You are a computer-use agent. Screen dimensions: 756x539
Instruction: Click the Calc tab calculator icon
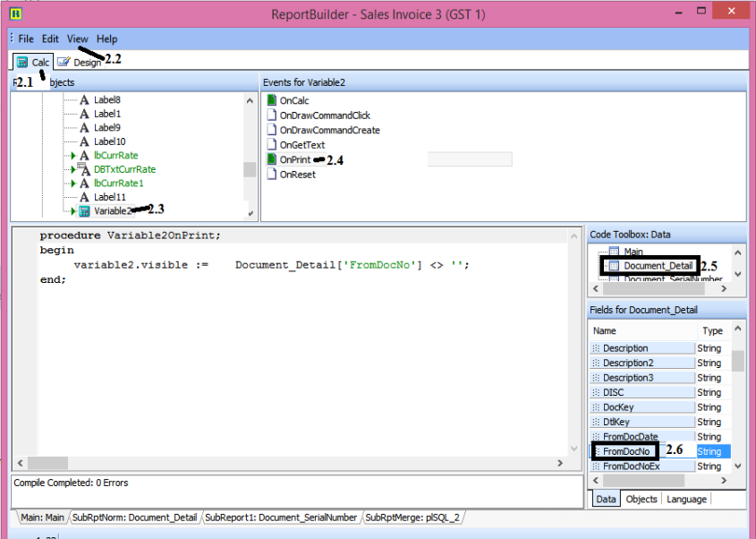click(x=21, y=63)
